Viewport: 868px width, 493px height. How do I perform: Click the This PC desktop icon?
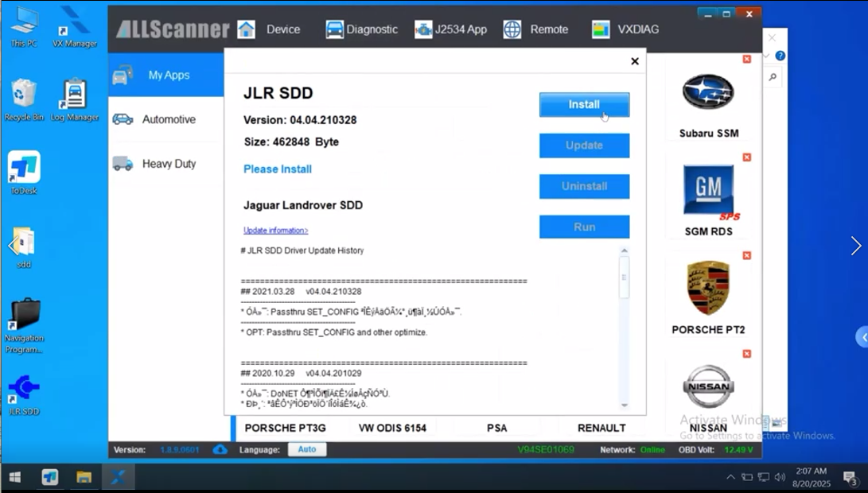point(24,28)
